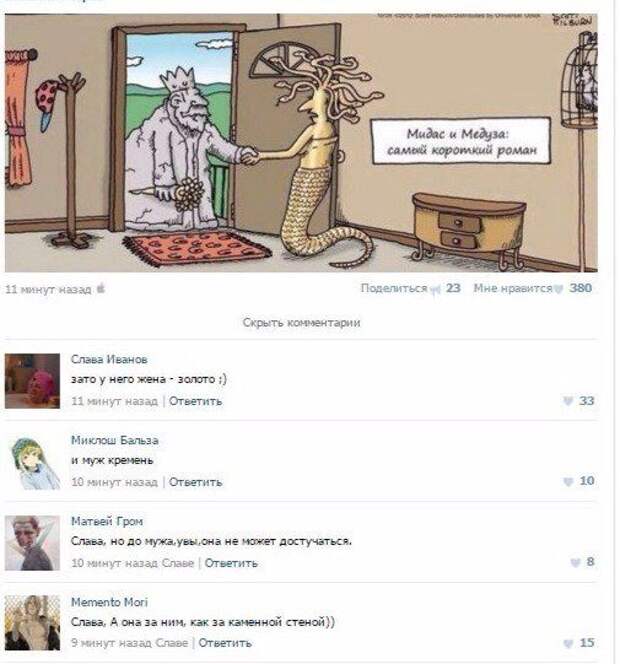Image resolution: width=620 pixels, height=664 pixels.
Task: Click Поделиться to share the post
Action: (x=394, y=288)
